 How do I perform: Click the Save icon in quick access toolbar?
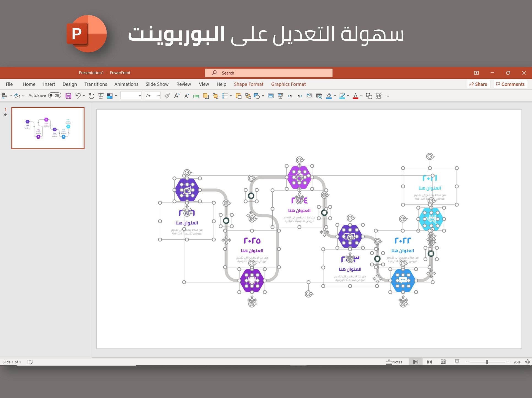(x=68, y=96)
